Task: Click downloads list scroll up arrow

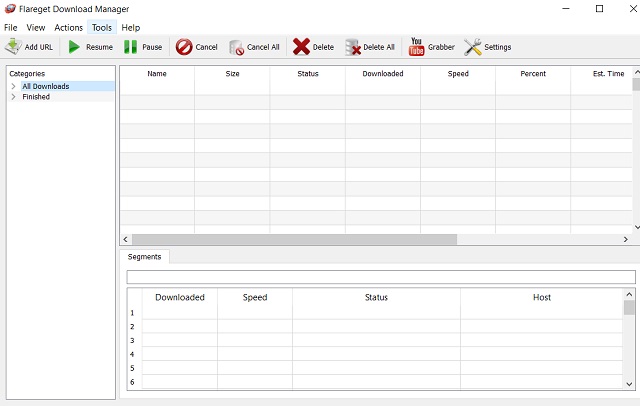Action: click(636, 72)
